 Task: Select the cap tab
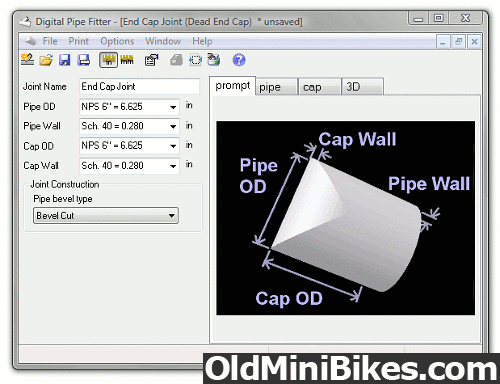pyautogui.click(x=320, y=87)
